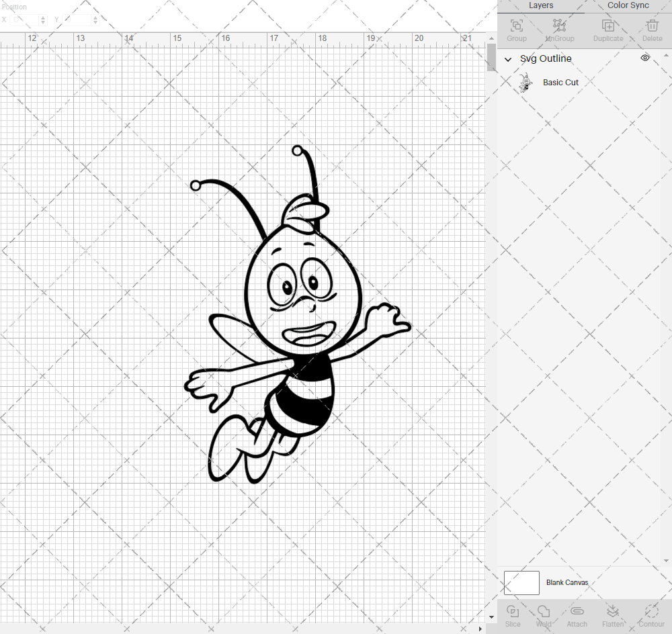
Task: Click the Delete trash icon
Action: [652, 26]
